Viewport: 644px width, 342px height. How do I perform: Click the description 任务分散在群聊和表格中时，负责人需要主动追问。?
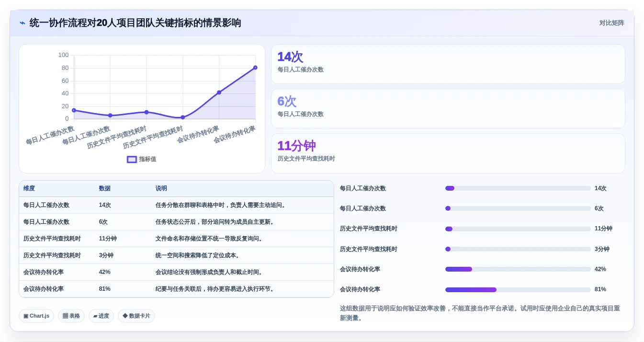(222, 205)
